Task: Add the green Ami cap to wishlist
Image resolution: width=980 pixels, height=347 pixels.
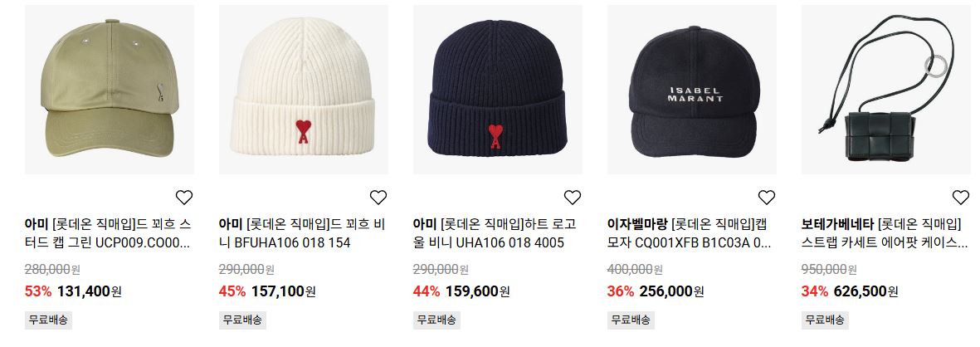Action: pos(183,198)
